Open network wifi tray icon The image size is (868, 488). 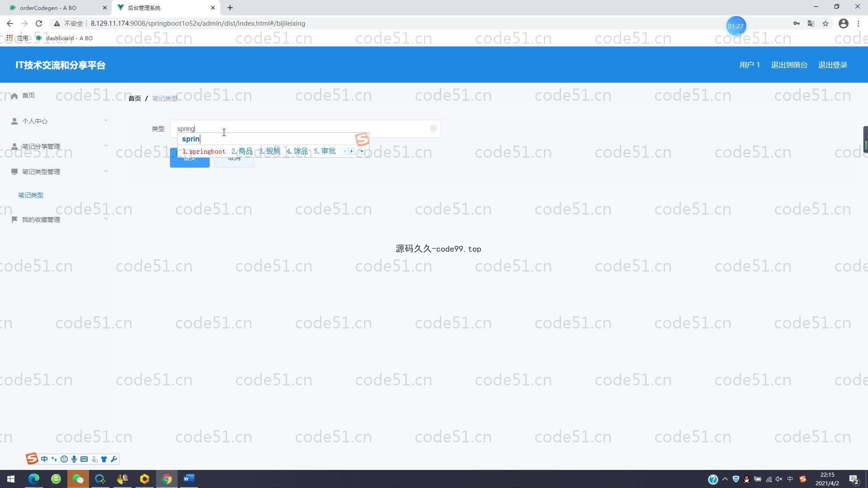coord(769,479)
